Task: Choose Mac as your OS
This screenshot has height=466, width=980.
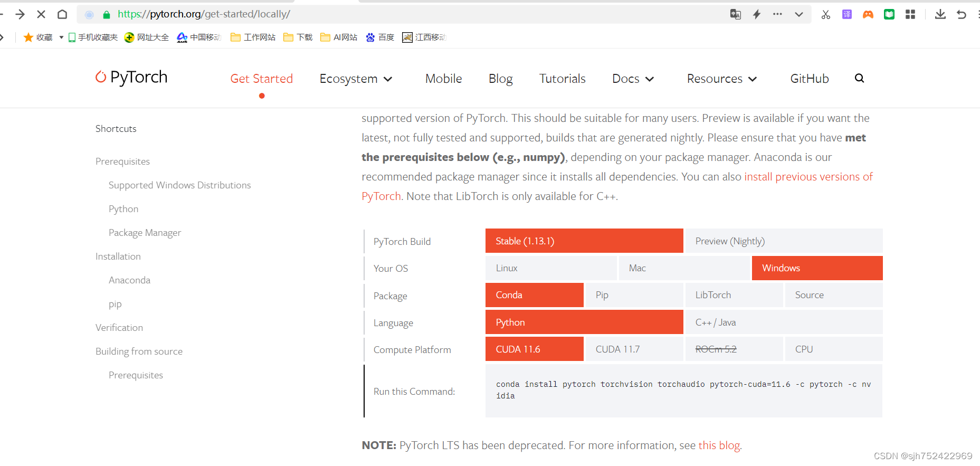Action: click(684, 268)
